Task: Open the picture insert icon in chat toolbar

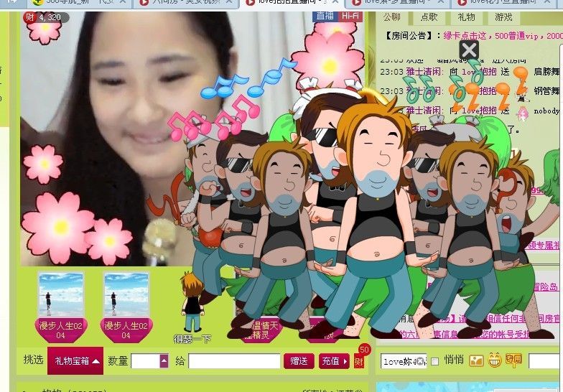Action: pyautogui.click(x=476, y=360)
